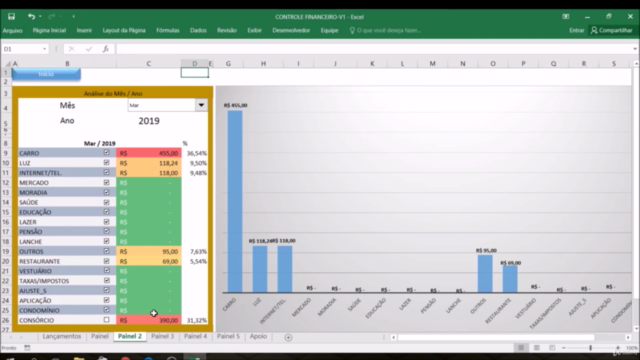Open the ribbon display options icon
The width and height of the screenshot is (640, 360).
tap(566, 17)
